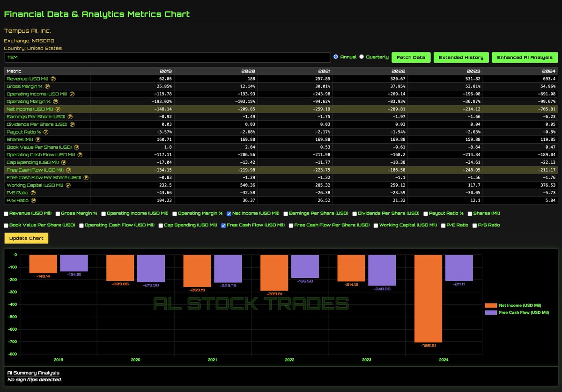The image size is (562, 392).
Task: Enable Book Value Per Share (USD) checkbox
Action: tap(6, 225)
